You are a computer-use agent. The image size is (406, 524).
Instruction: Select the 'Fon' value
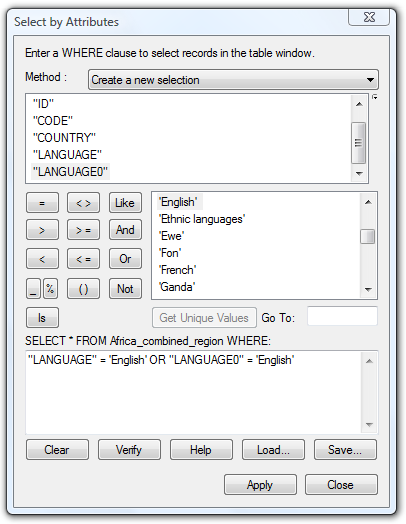170,253
